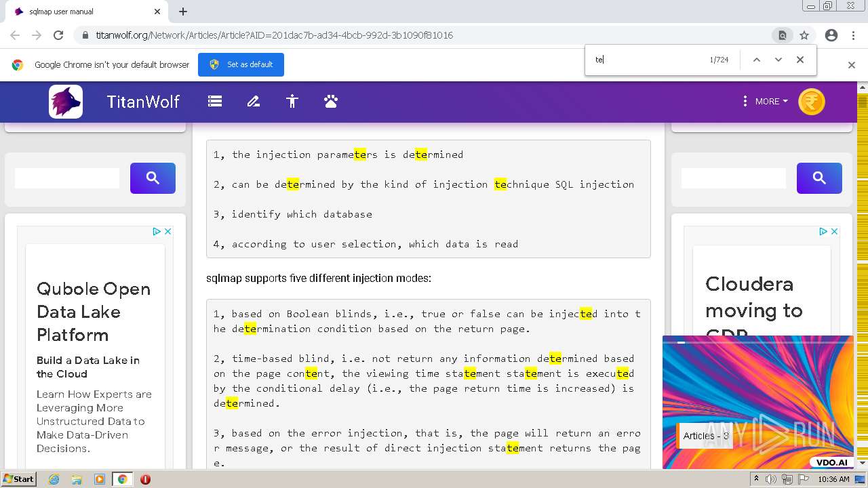Screen dimensions: 868x488
Task: Click the Set as default button
Action: pos(241,64)
